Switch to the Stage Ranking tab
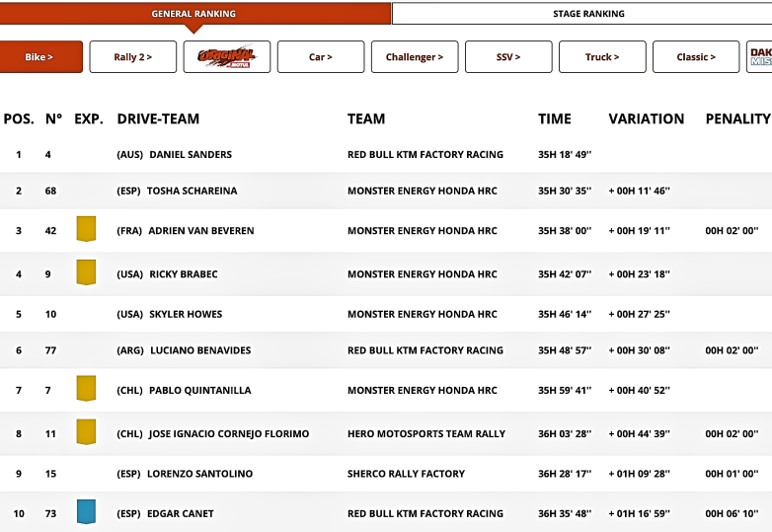This screenshot has height=532, width=772. tap(587, 14)
